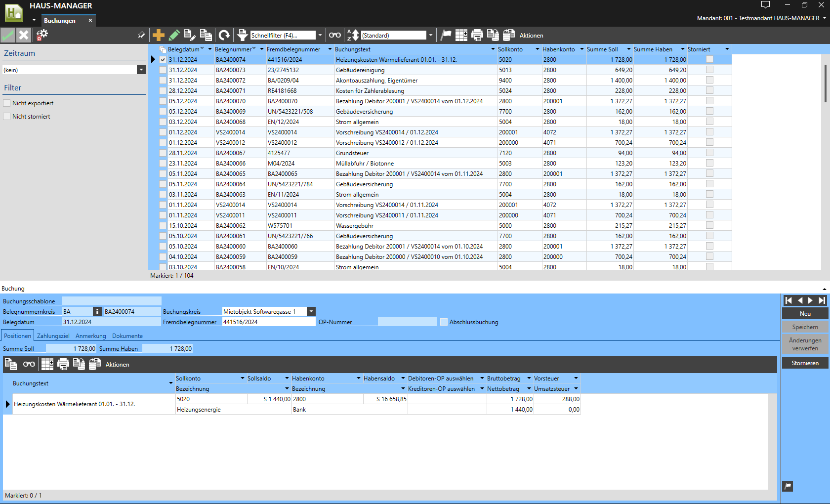Open the chat bubble icon in title bar
Viewport: 830px width, 504px height.
(x=765, y=5)
